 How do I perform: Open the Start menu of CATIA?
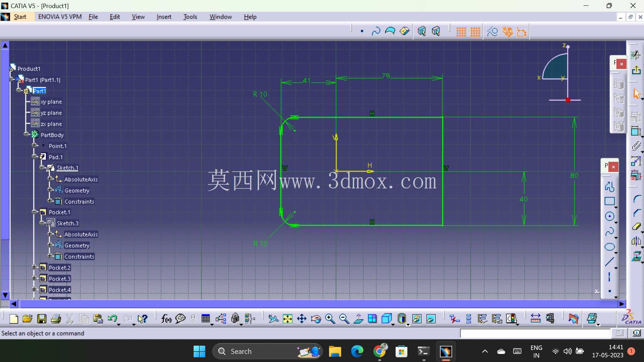[x=20, y=17]
